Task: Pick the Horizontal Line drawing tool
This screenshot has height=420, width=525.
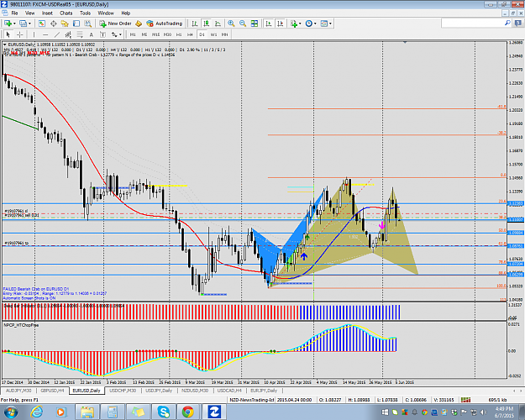Action: tap(45, 34)
